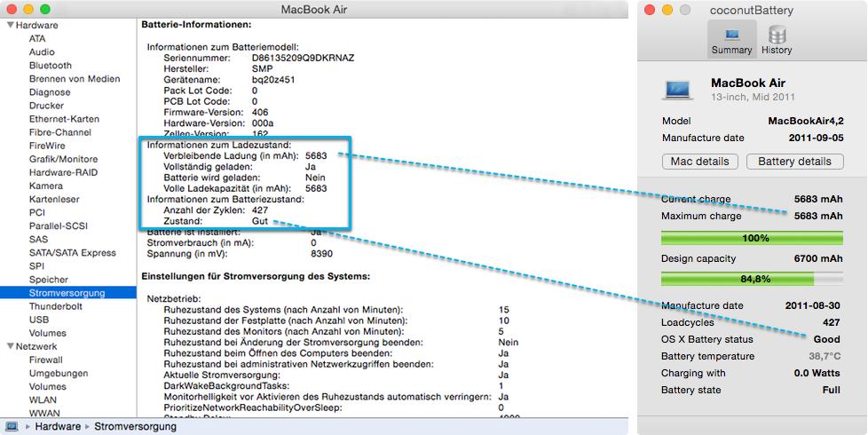The image size is (868, 435).
Task: Click the Battery state value Full
Action: tap(831, 390)
